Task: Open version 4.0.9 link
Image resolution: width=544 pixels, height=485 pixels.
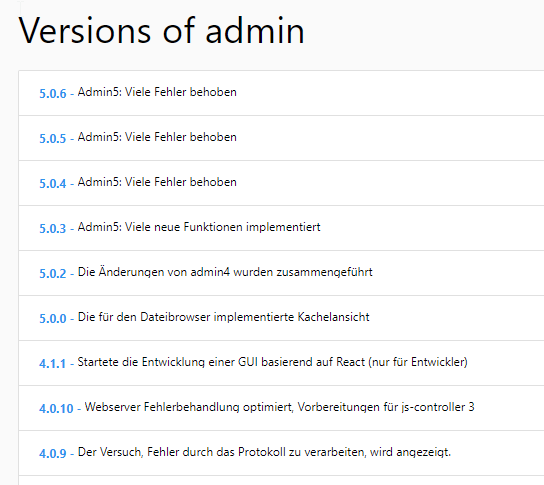Action: pos(53,453)
